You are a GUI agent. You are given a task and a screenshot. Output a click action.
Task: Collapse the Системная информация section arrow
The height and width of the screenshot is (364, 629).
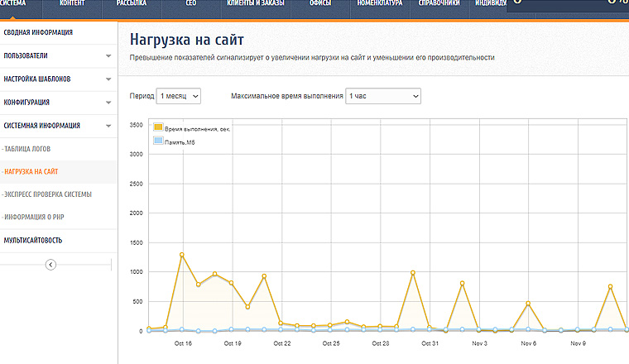click(108, 126)
